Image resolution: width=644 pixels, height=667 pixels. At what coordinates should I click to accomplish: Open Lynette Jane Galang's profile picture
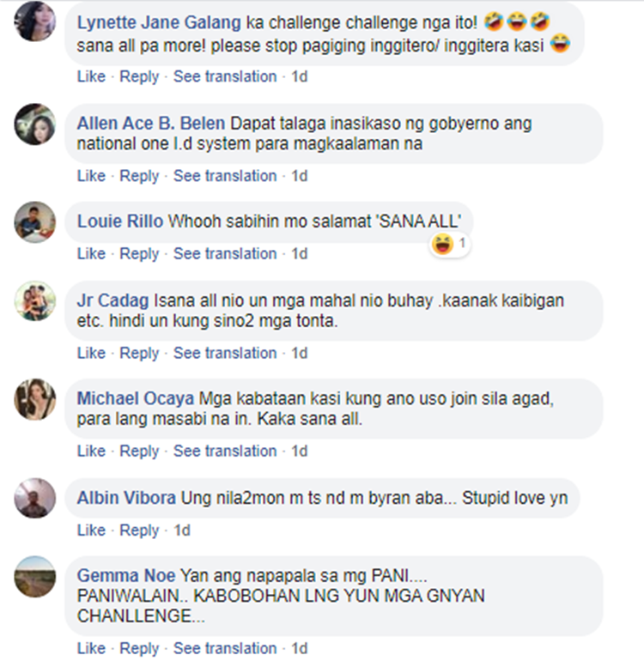coord(35,21)
